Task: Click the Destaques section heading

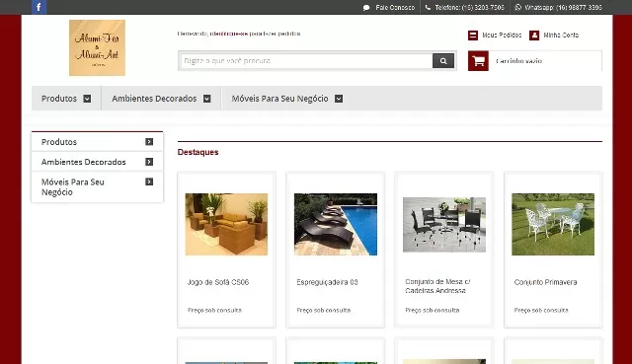Action: (x=197, y=152)
